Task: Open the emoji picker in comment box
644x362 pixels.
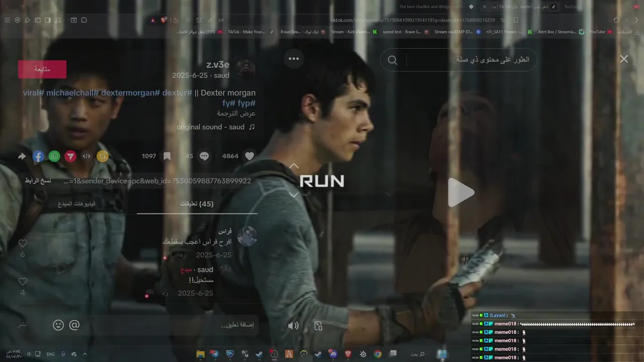Action: (58, 325)
